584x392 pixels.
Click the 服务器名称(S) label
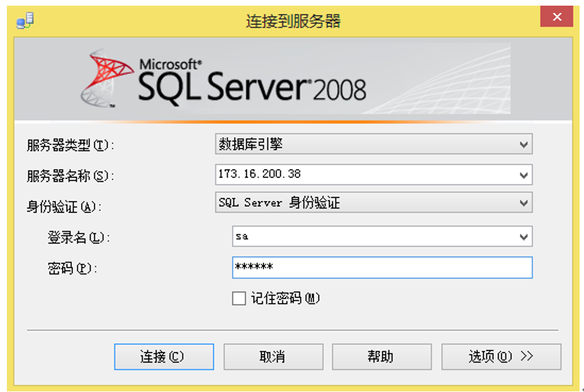pos(69,175)
